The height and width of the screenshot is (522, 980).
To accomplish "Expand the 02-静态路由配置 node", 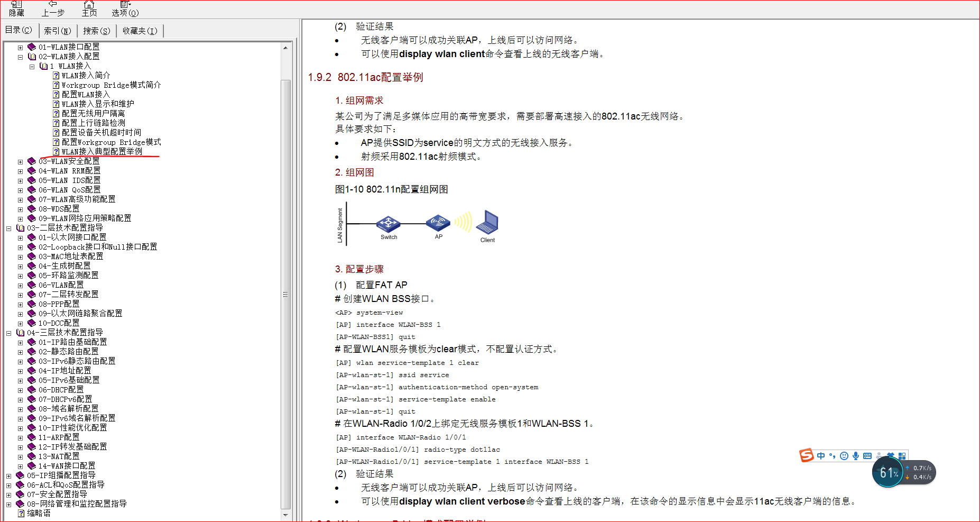I will [20, 352].
